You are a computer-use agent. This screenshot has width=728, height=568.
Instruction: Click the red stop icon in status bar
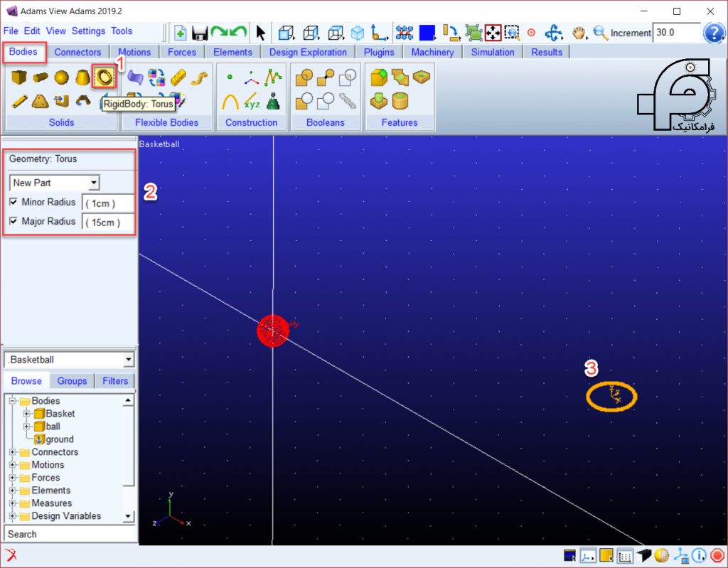point(717,555)
